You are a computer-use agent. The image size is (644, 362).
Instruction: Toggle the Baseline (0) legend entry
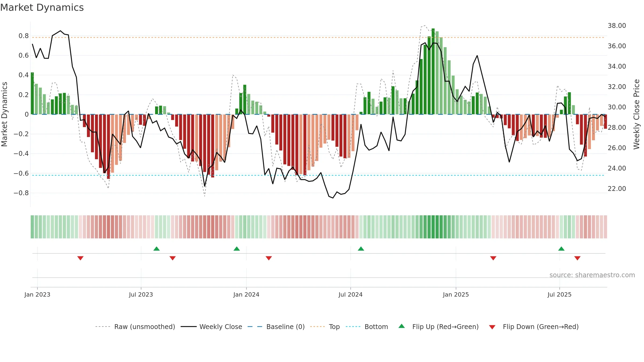(276, 327)
